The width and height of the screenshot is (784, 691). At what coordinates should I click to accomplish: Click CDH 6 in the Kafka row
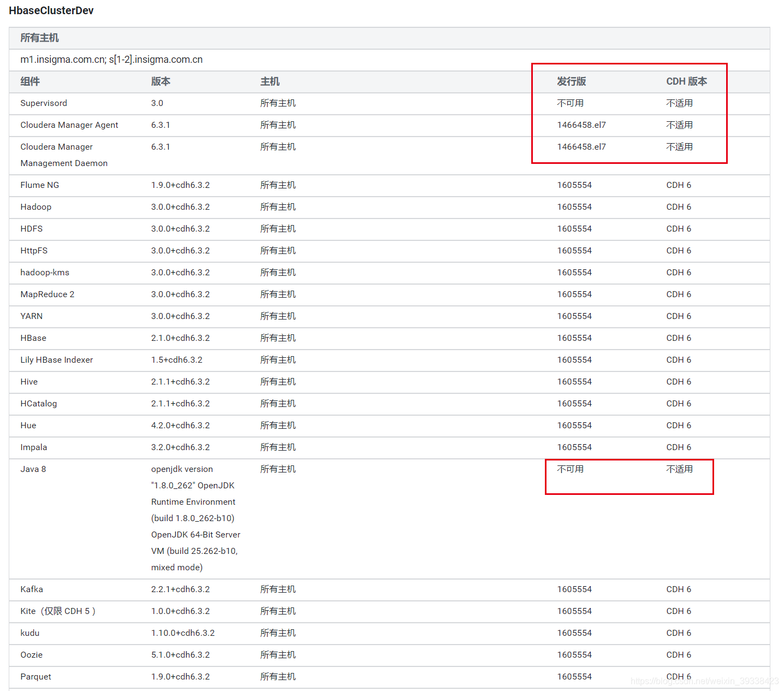coord(679,589)
